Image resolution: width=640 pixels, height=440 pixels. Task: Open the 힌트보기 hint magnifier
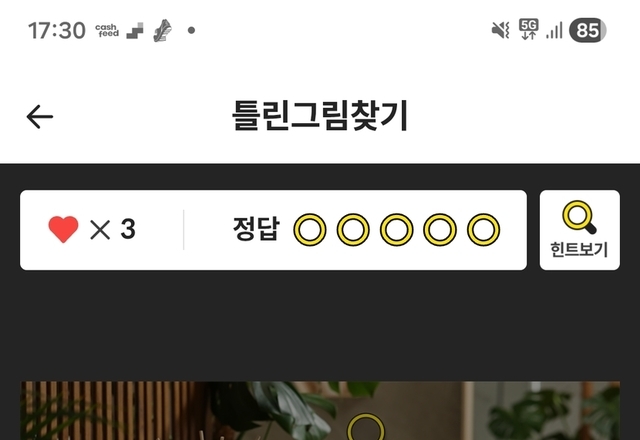pyautogui.click(x=580, y=230)
